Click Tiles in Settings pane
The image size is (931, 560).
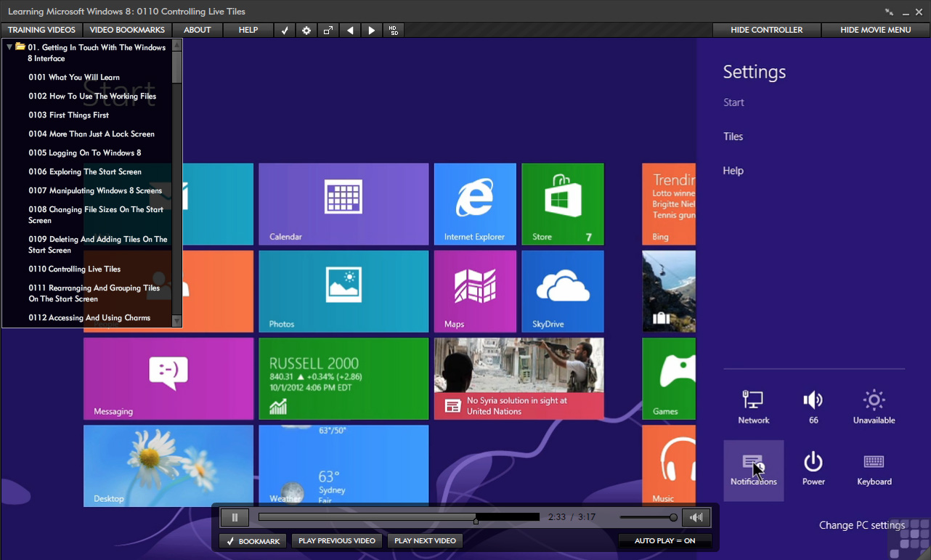click(733, 137)
